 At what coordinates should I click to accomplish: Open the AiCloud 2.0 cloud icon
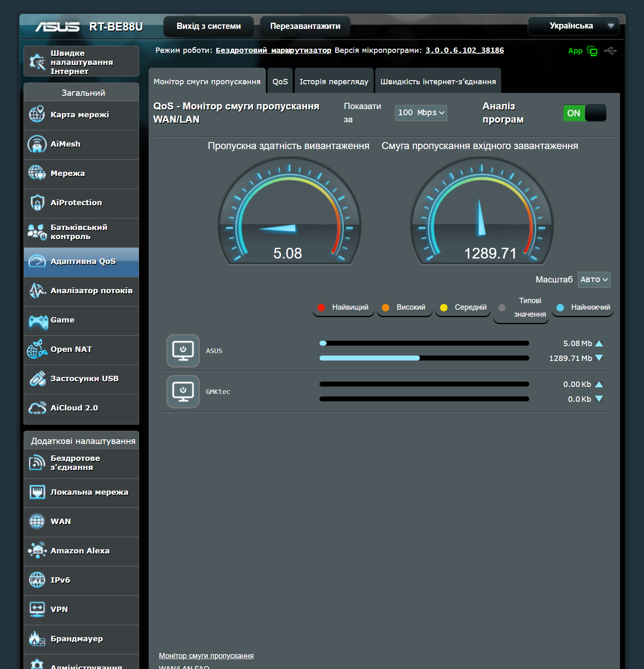click(x=37, y=408)
